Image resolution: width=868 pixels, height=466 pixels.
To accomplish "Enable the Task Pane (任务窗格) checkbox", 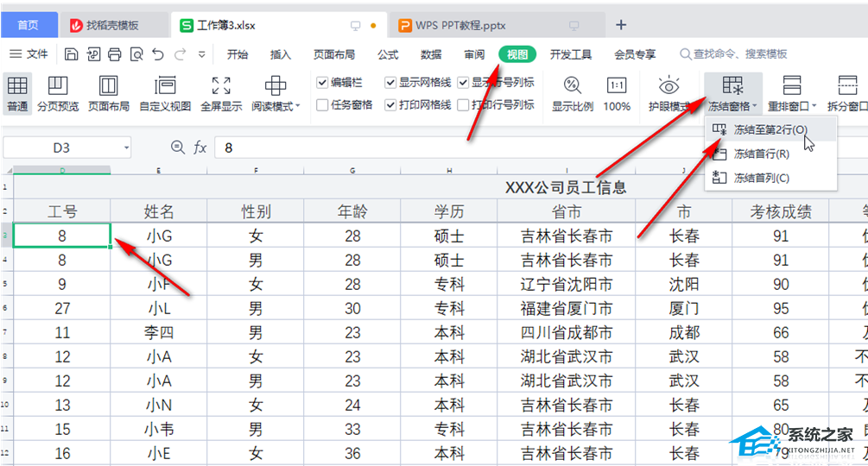I will [322, 105].
